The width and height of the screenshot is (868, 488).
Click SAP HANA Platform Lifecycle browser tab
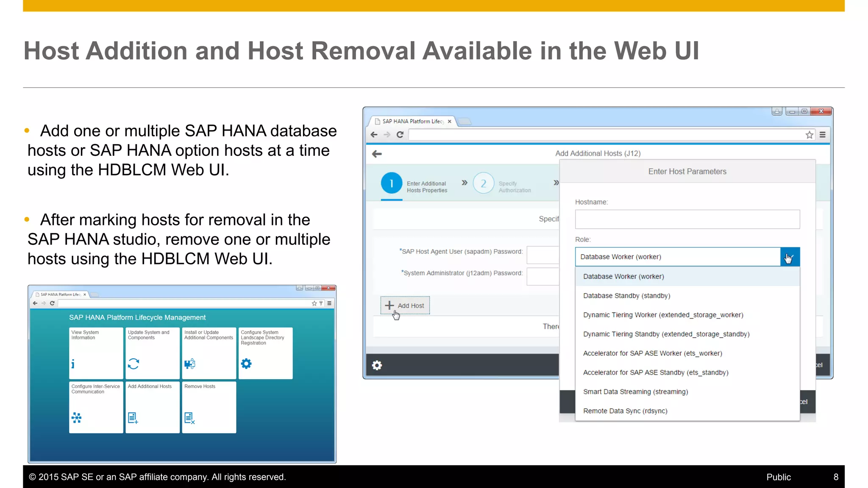412,121
